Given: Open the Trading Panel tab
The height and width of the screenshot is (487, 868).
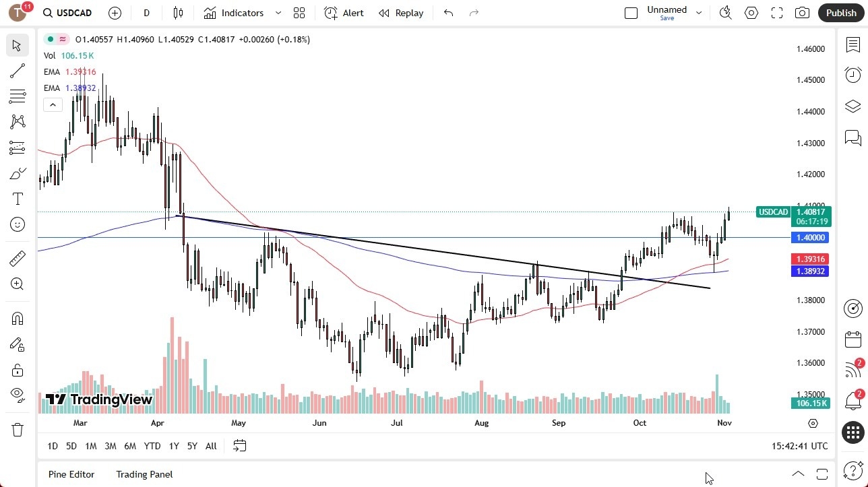Looking at the screenshot, I should click(144, 474).
